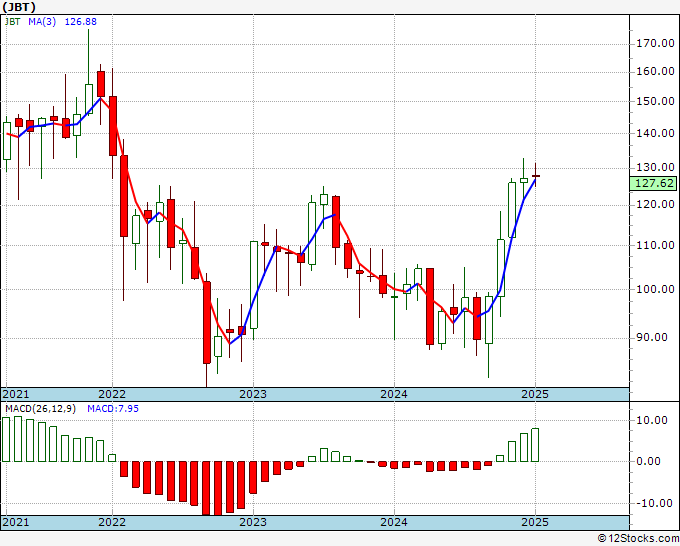Click the 110.00 price axis label

coord(655,245)
